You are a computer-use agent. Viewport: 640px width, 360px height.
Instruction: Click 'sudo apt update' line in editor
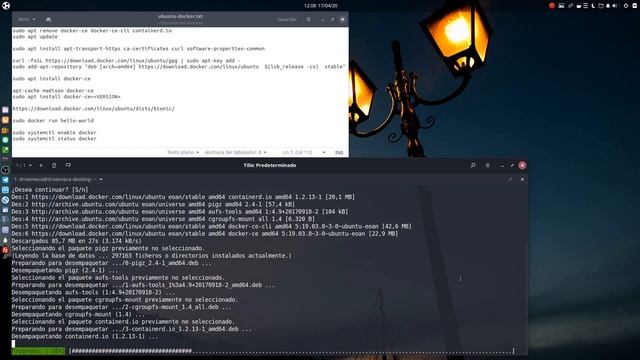[35, 37]
